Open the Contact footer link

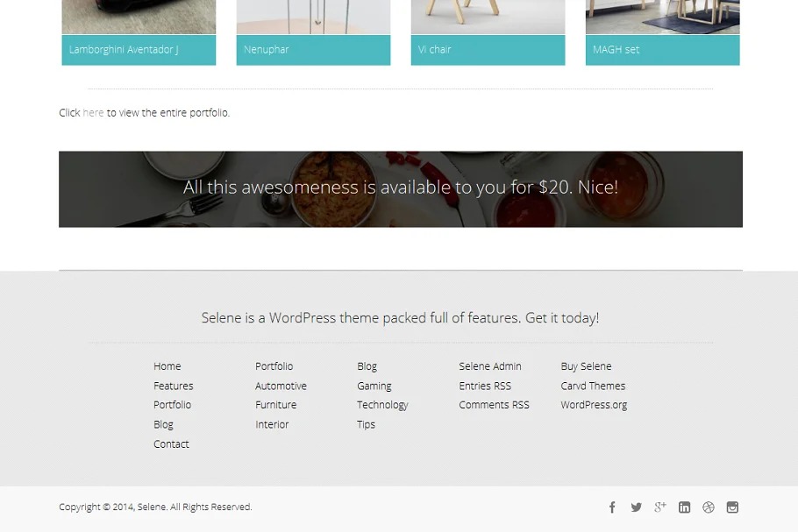(171, 444)
